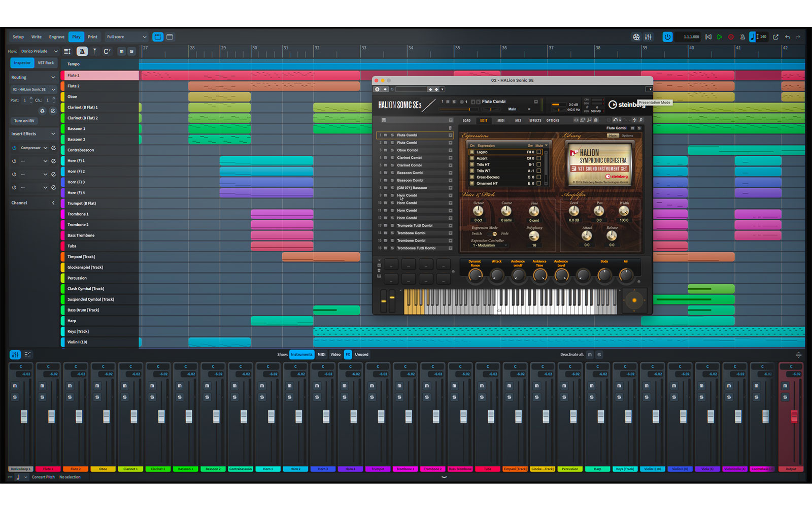Open the mixer faders icon in top toolbar

click(x=649, y=37)
